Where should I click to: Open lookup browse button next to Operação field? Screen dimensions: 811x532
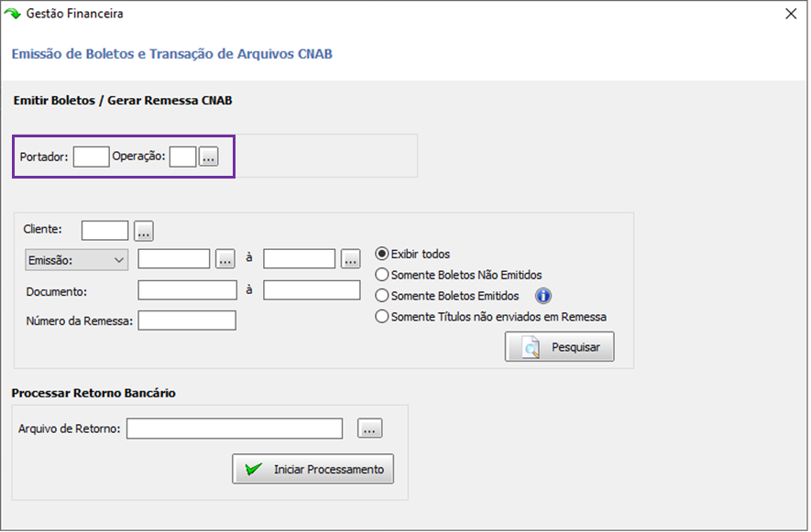tap(209, 157)
